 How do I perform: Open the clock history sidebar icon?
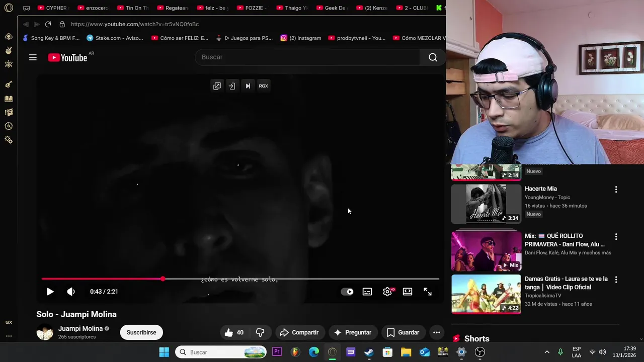click(x=9, y=126)
